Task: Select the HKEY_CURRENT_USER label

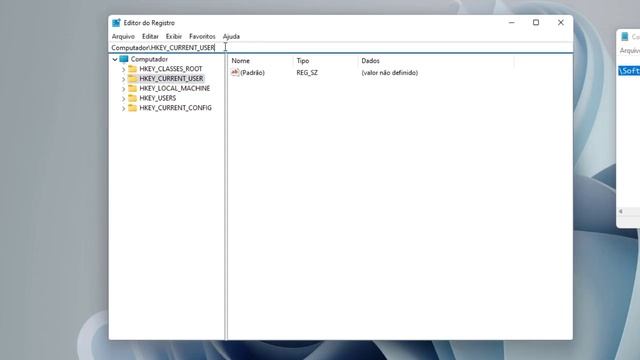Action: coord(171,78)
